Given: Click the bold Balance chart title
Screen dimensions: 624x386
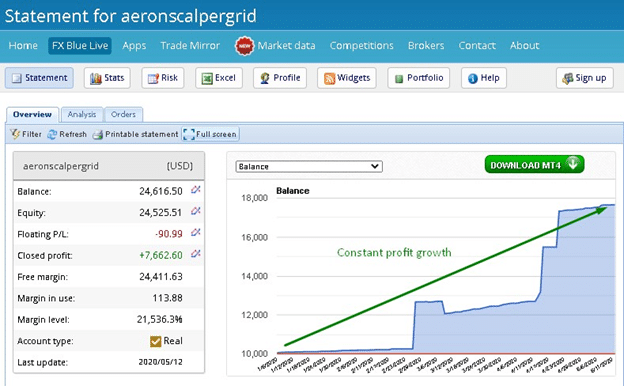Looking at the screenshot, I should coord(292,191).
